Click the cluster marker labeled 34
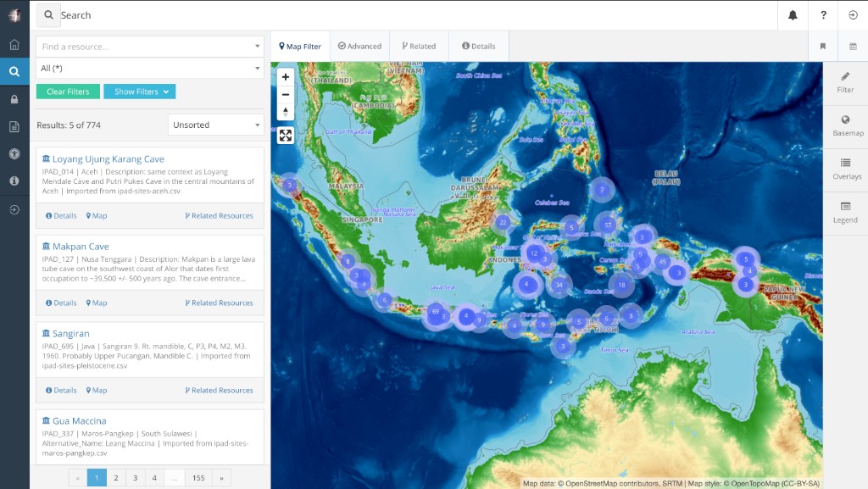 tap(559, 286)
